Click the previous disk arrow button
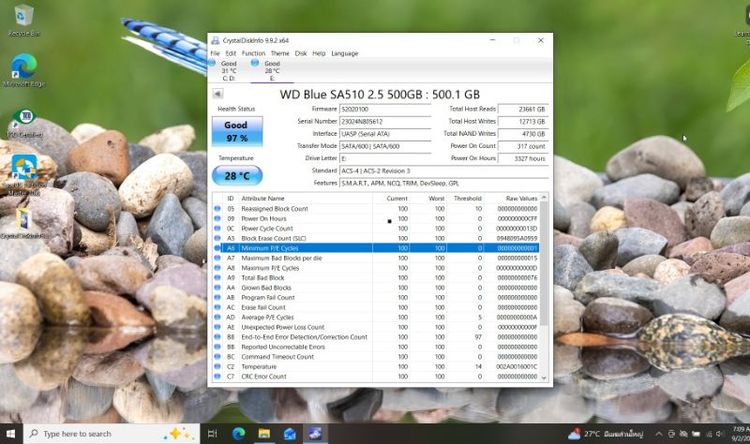The width and height of the screenshot is (750, 444). (218, 94)
